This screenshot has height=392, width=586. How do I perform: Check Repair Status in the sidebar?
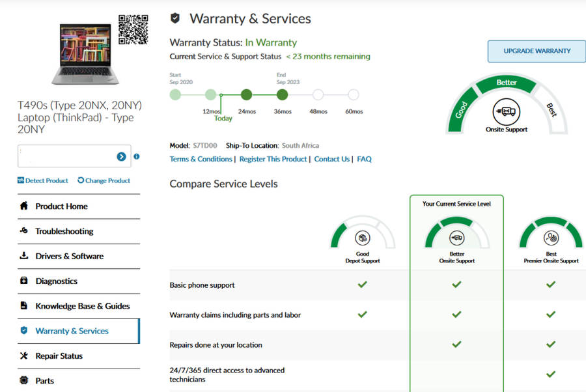tap(59, 356)
